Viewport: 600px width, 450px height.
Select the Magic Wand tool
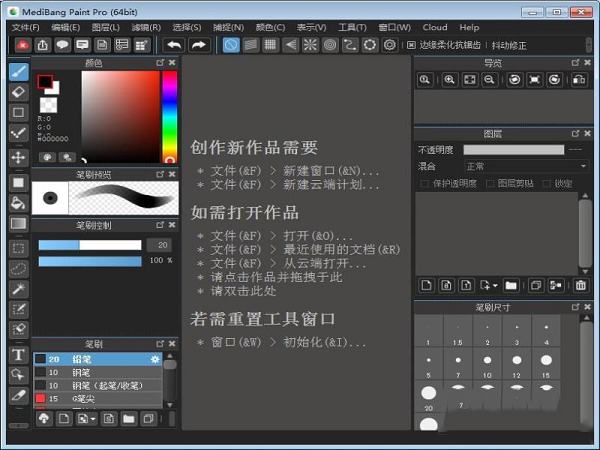coord(19,289)
